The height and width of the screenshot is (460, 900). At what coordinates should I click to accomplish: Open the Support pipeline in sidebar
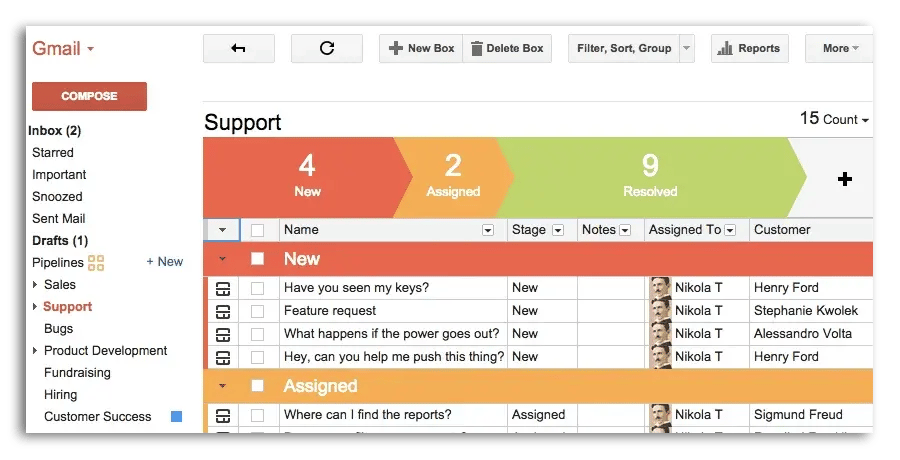tap(67, 307)
